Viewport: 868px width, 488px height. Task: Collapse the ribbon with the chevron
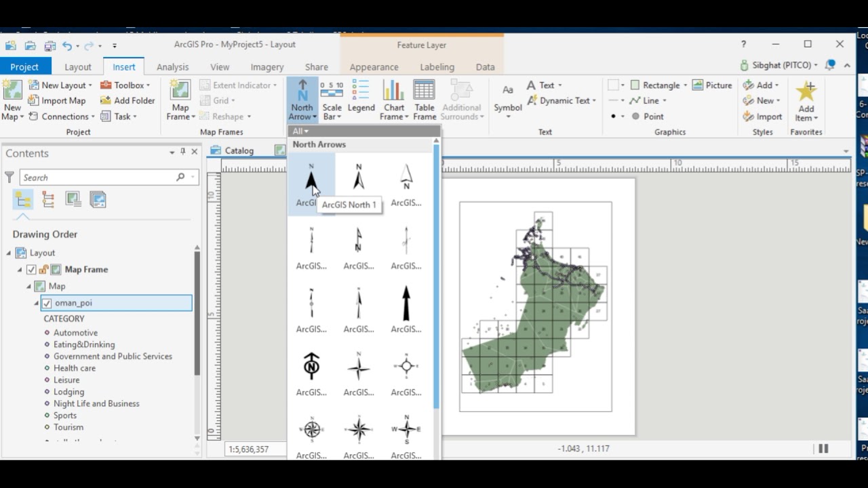[x=847, y=66]
